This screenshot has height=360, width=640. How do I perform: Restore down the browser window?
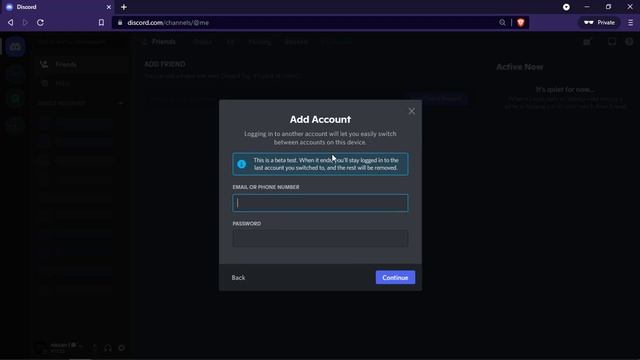(609, 7)
